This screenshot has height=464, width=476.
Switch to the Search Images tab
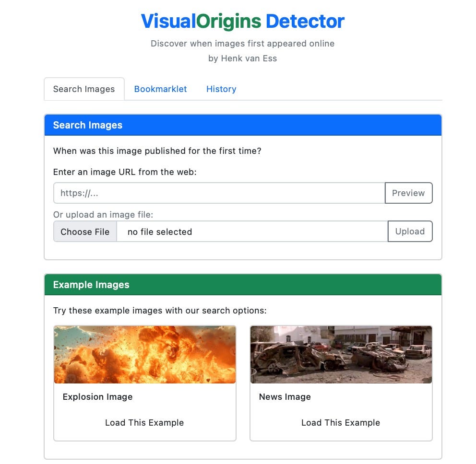(x=84, y=89)
